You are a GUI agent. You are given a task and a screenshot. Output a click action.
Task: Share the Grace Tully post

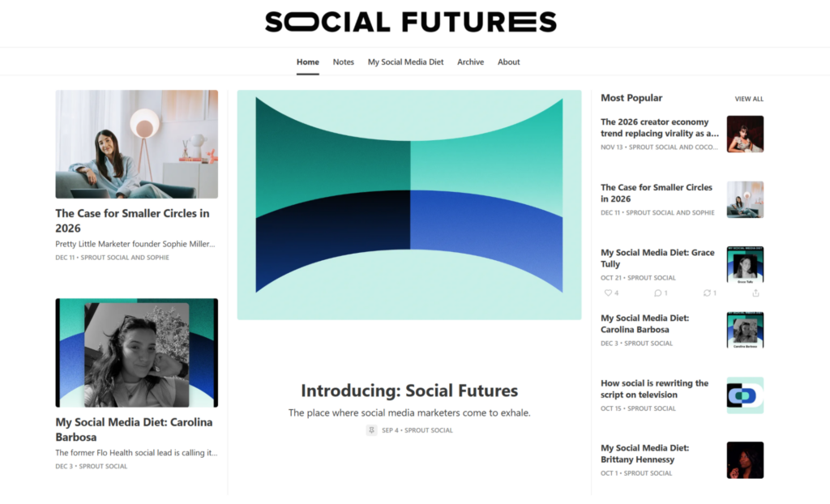pos(755,293)
